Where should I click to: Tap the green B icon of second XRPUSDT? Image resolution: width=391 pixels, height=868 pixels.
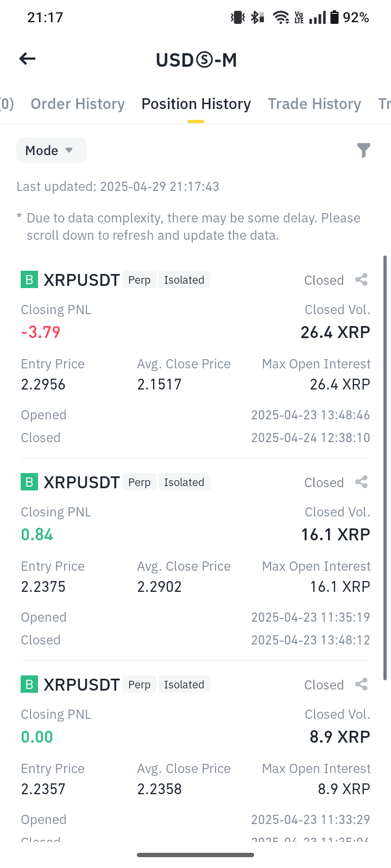29,482
